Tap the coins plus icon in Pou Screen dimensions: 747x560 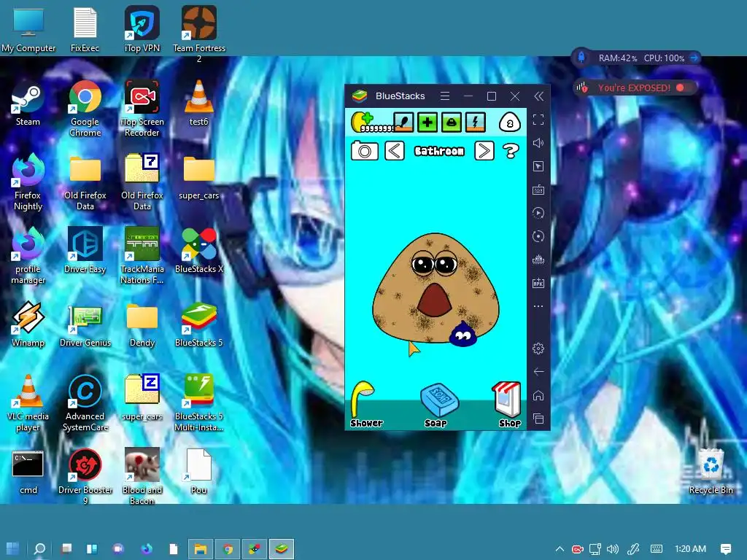[x=362, y=122]
